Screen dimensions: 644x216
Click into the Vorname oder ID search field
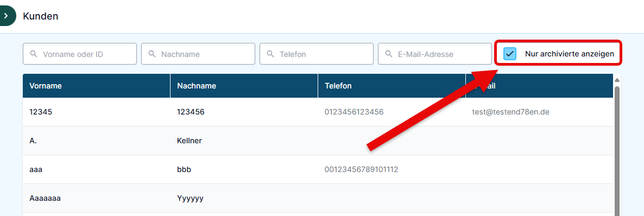click(80, 54)
